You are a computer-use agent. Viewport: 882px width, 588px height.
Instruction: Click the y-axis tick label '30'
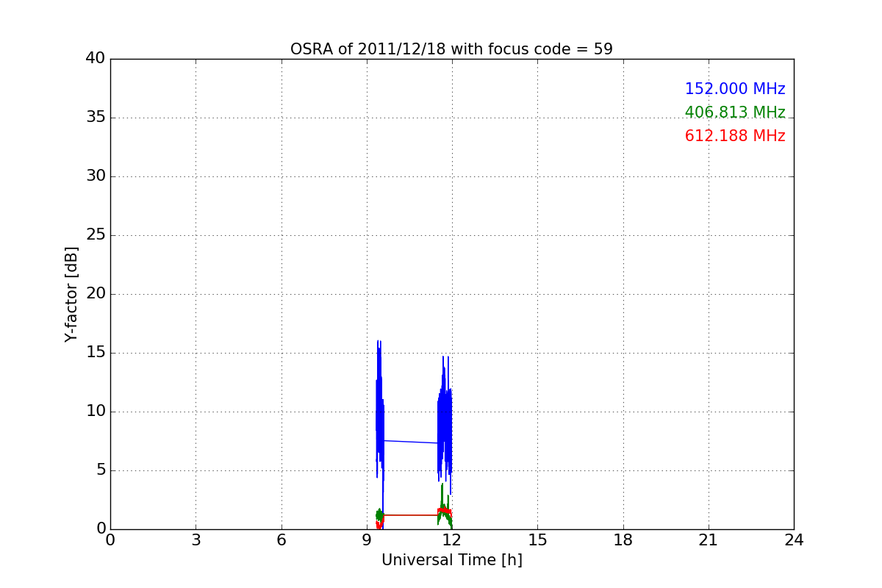96,176
